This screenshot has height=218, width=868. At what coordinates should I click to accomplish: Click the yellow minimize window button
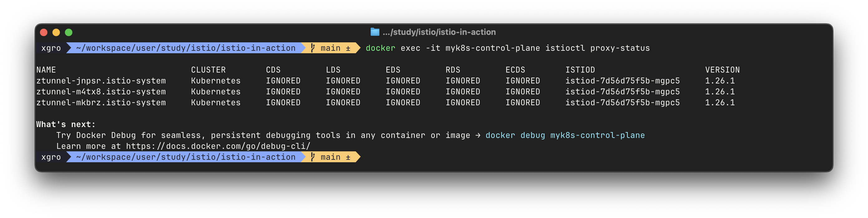(56, 32)
